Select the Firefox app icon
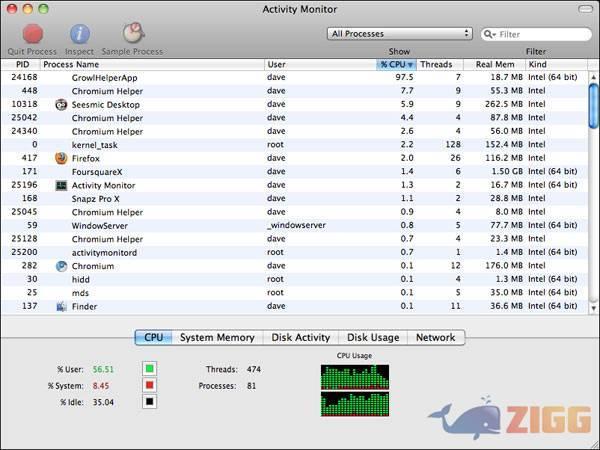The width and height of the screenshot is (600, 450). click(61, 158)
